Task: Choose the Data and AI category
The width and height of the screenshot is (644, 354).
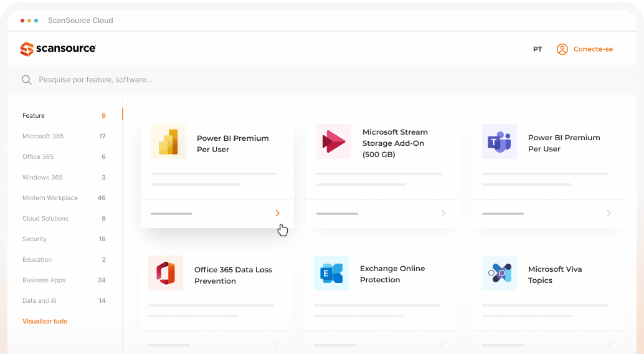Action: tap(39, 301)
